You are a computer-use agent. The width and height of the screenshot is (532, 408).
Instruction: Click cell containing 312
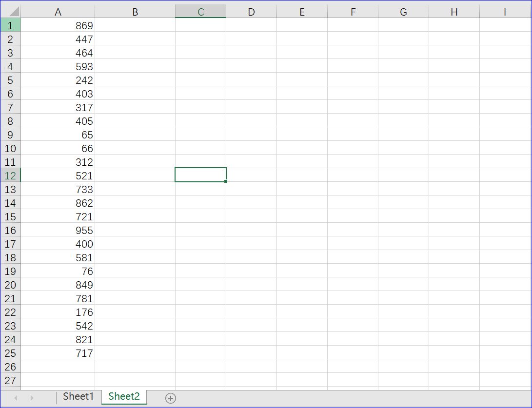pos(58,162)
